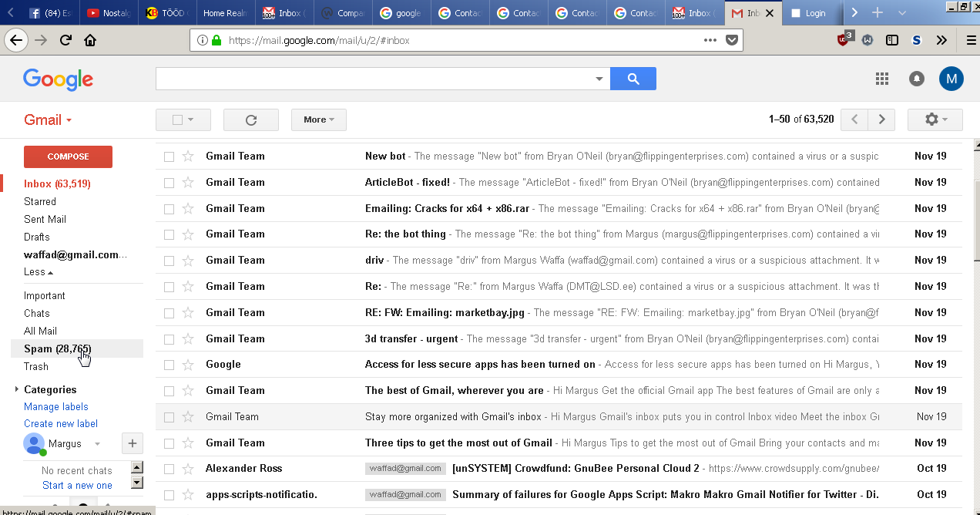Image resolution: width=980 pixels, height=515 pixels.
Task: Expand the Categories label tree
Action: click(x=17, y=389)
